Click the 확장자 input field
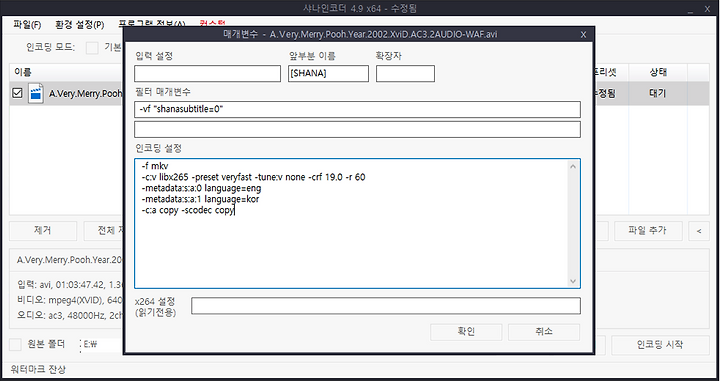Image resolution: width=720 pixels, height=381 pixels. coord(405,73)
